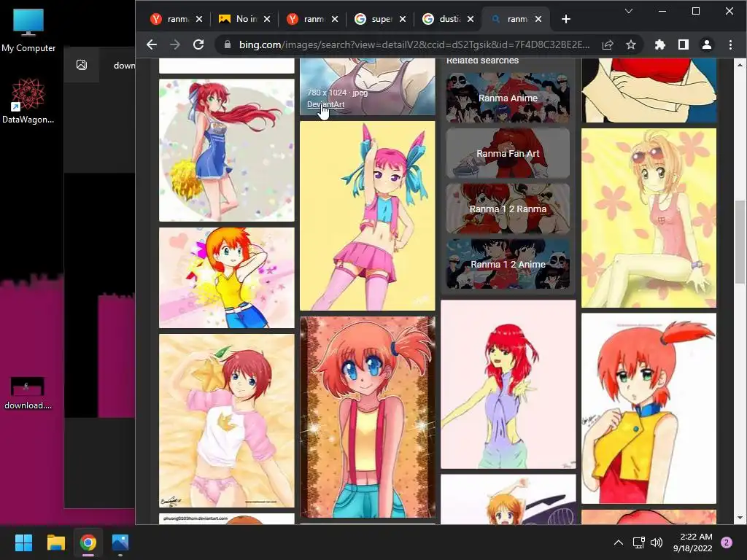Maximize the Chrome window
Screen dimensions: 747x560
[x=695, y=11]
